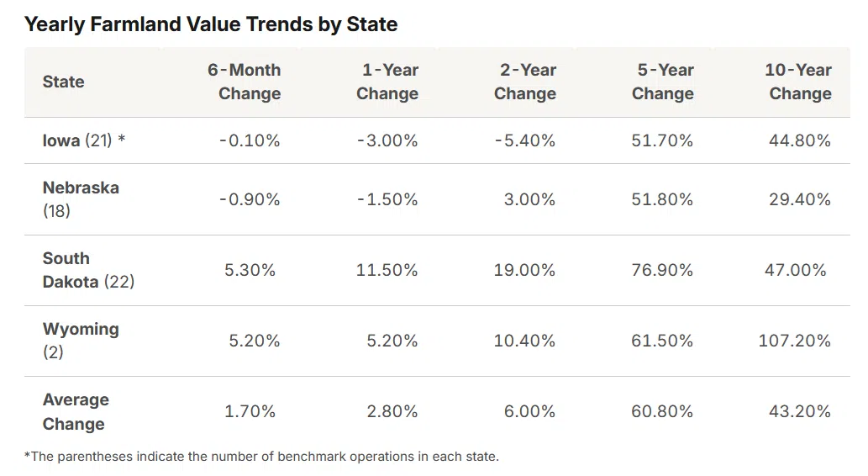This screenshot has height=476, width=868.
Task: Click Iowa's 44.80% ten-year cell
Action: (x=799, y=140)
